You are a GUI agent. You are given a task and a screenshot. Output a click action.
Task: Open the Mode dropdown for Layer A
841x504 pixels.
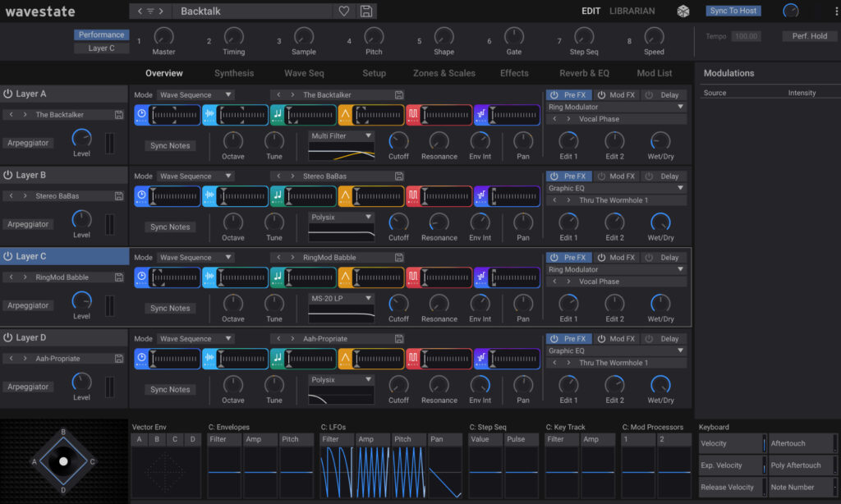point(195,94)
